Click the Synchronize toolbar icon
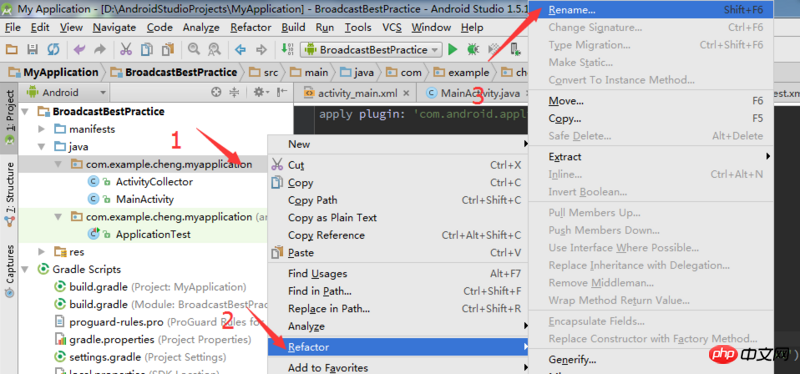Image resolution: width=800 pixels, height=374 pixels. [x=53, y=49]
